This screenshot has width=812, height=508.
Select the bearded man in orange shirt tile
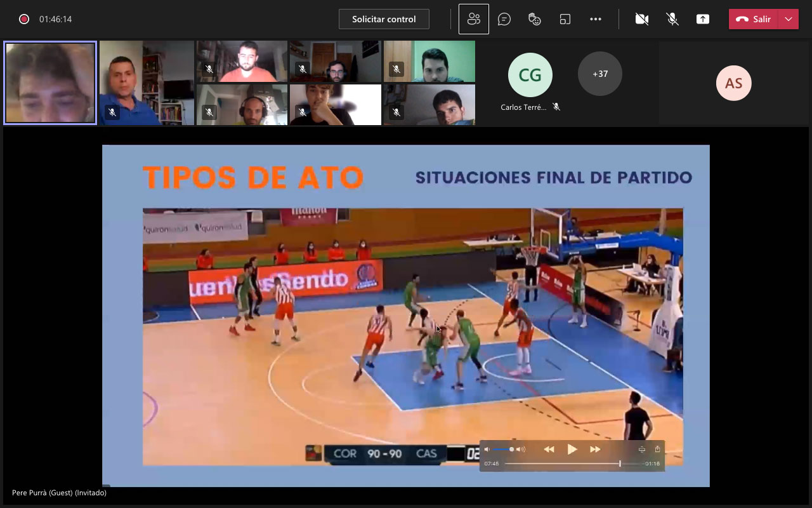coord(242,62)
